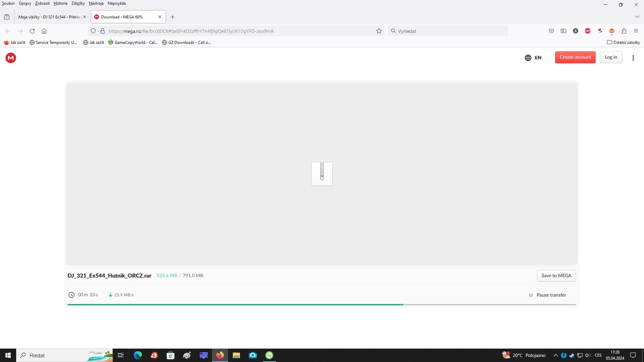Open the three-dot more options menu
Screen dimensions: 644x362
(x=633, y=58)
